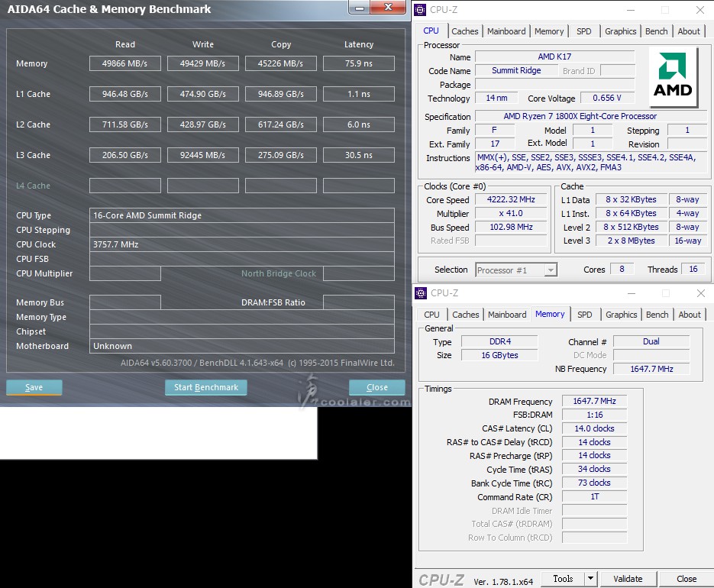Click the L1 Cache Read value 946.48 GB/s
Viewport: 714px width, 588px height.
click(x=125, y=94)
